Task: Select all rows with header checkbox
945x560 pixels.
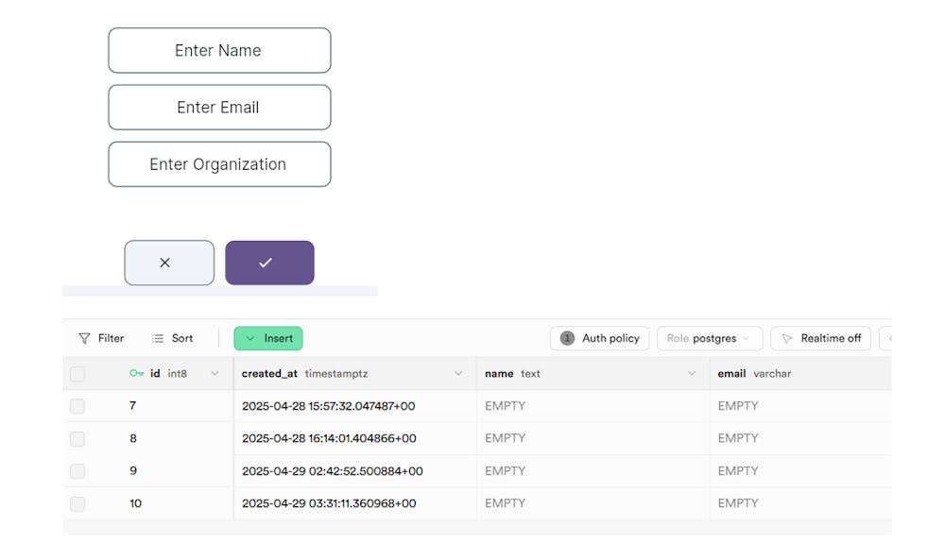Action: [x=77, y=374]
